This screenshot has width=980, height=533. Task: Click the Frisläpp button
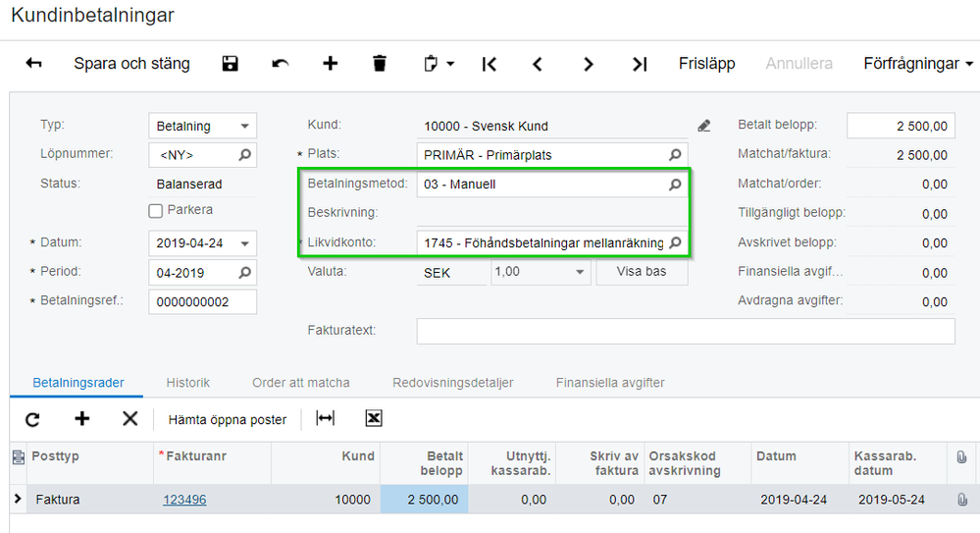pos(707,63)
